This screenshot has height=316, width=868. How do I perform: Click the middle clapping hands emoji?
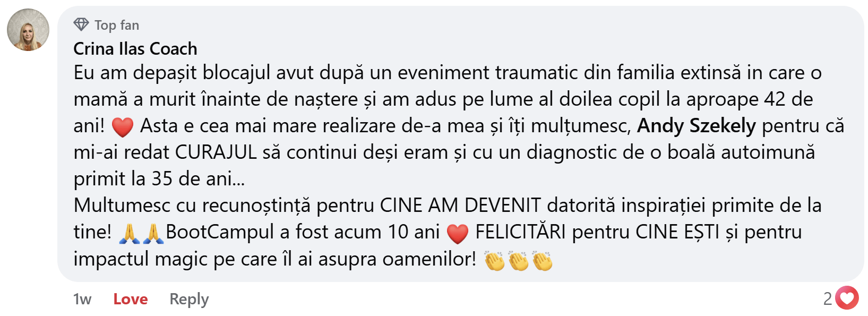click(518, 260)
